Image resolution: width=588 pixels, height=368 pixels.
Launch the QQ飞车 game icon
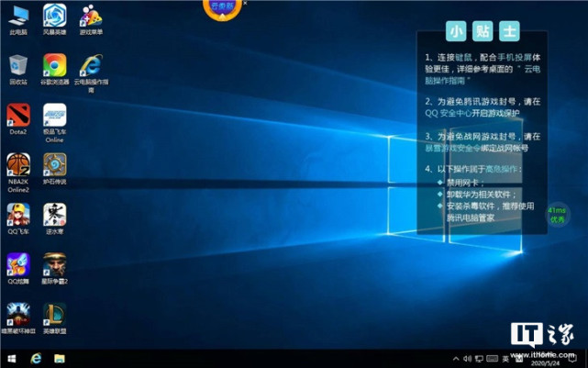coord(18,219)
